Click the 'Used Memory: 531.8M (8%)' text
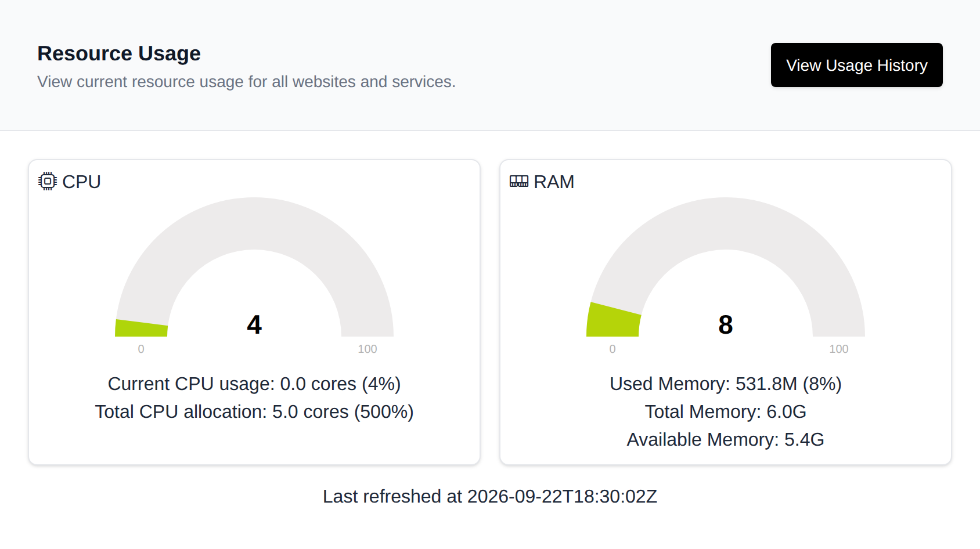Image resolution: width=980 pixels, height=549 pixels. click(x=726, y=384)
